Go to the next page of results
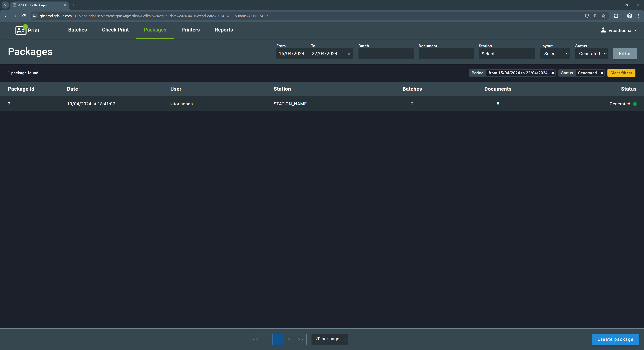 289,339
